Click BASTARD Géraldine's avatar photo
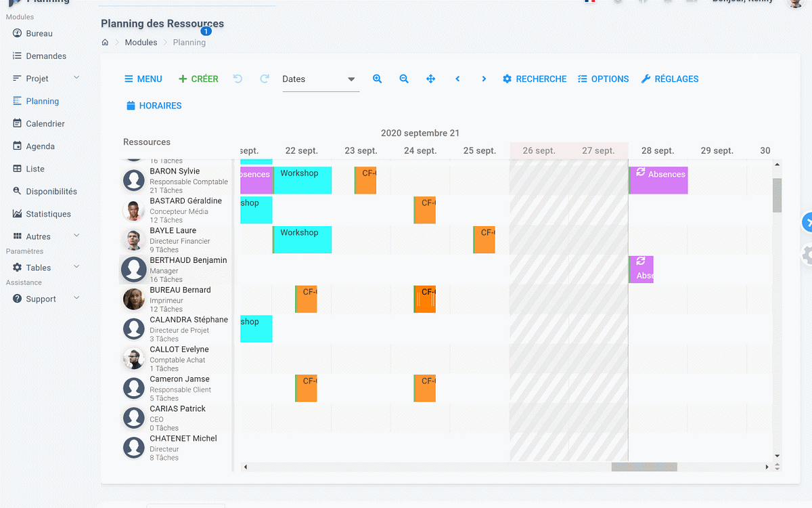 134,211
